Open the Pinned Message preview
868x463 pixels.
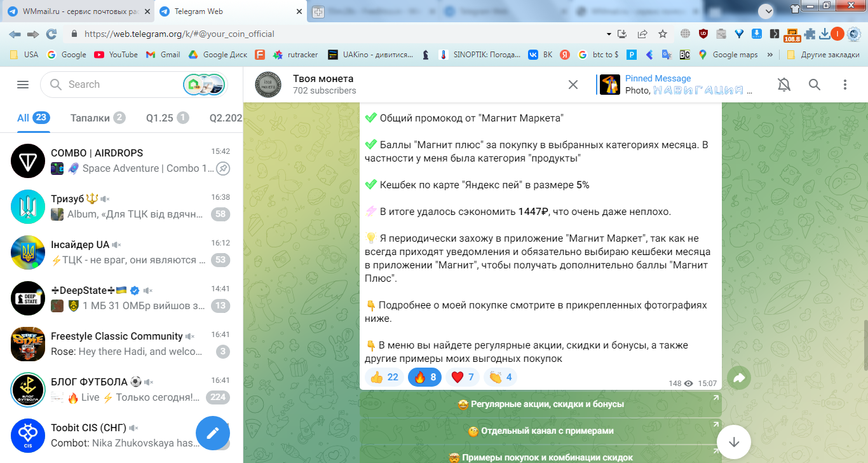pyautogui.click(x=677, y=85)
